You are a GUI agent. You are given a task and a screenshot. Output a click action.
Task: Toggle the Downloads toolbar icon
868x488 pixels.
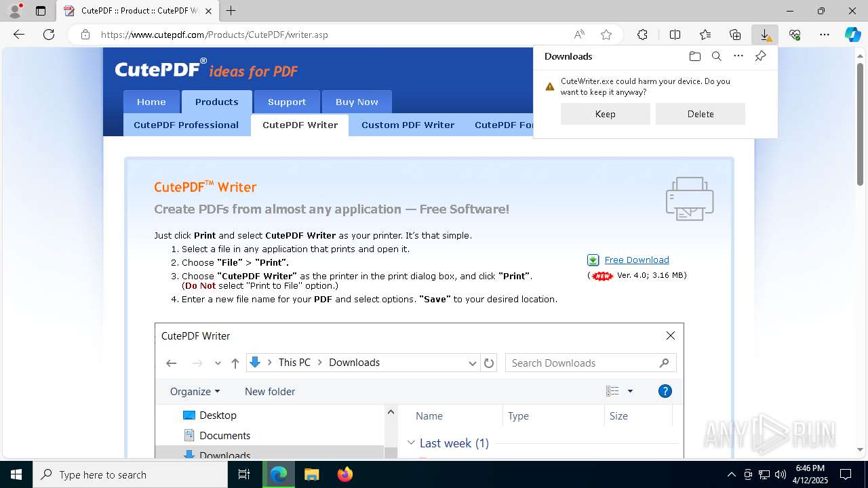(x=765, y=35)
